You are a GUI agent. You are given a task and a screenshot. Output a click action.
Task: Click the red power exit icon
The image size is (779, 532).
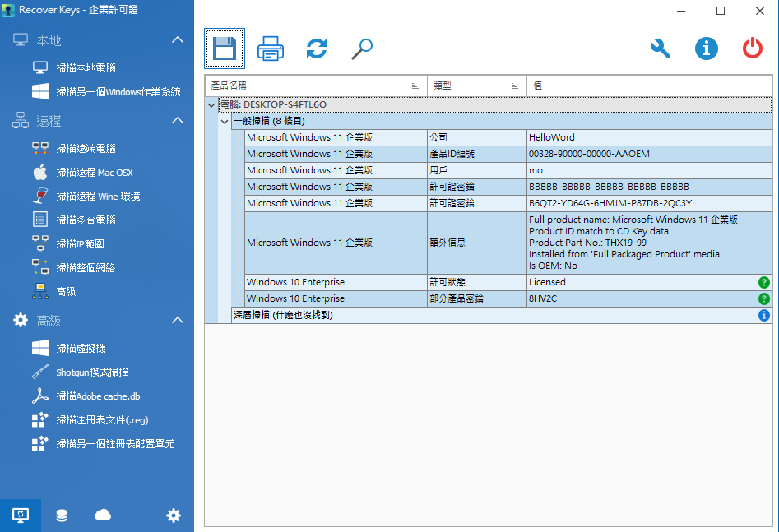click(x=752, y=49)
